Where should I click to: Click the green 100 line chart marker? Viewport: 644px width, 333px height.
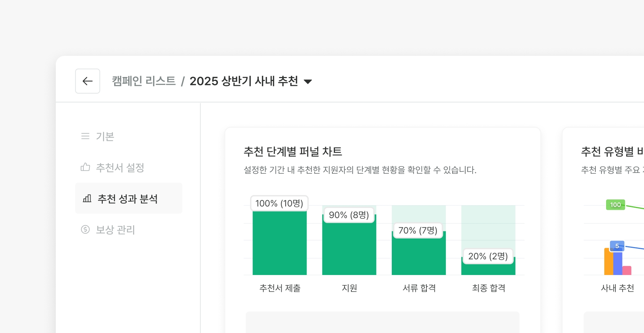615,205
